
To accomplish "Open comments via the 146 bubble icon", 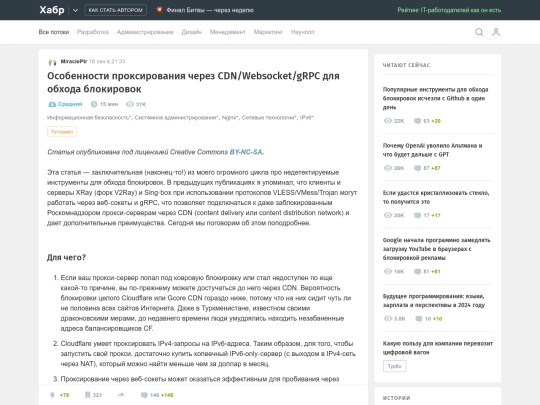I will 144,395.
